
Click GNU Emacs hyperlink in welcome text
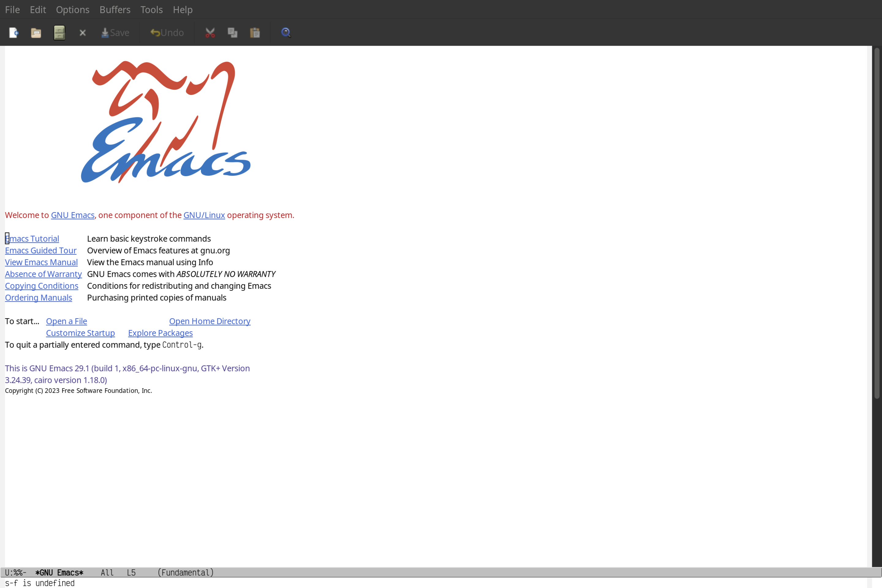tap(72, 215)
